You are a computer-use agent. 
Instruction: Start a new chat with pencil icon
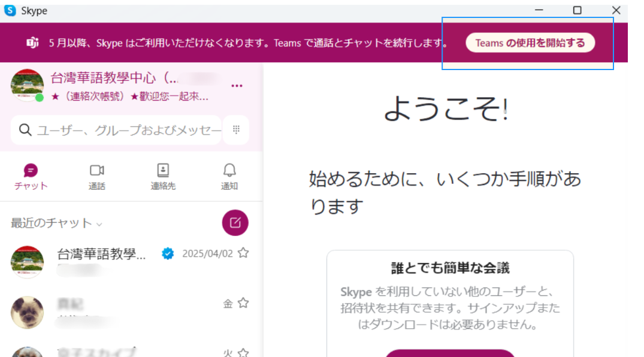[x=235, y=223]
